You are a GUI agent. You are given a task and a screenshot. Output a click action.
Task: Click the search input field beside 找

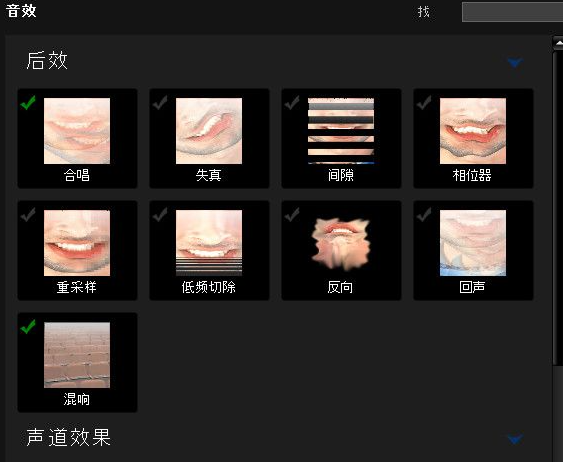(x=512, y=12)
